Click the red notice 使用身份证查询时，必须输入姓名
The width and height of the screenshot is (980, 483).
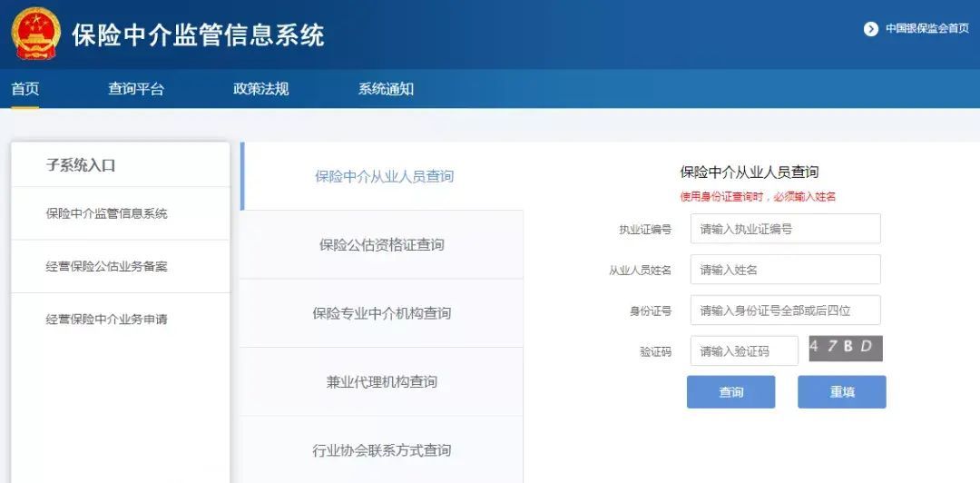[x=758, y=196]
